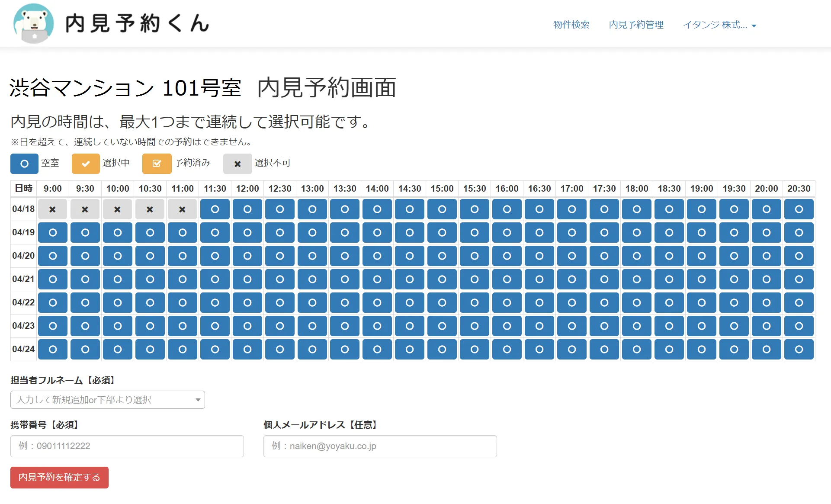Toggle the 04/19 9:00 time slot
This screenshot has height=504, width=831.
point(52,233)
